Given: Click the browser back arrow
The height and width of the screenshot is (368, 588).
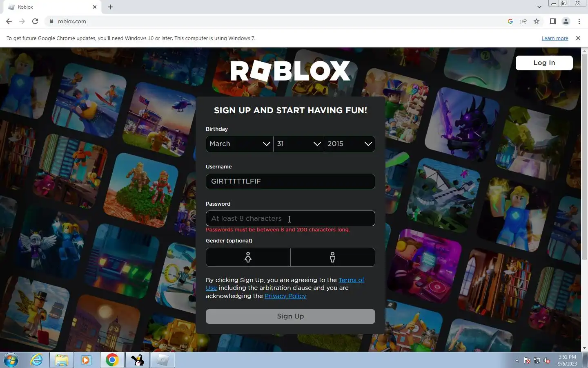Looking at the screenshot, I should coord(9,21).
